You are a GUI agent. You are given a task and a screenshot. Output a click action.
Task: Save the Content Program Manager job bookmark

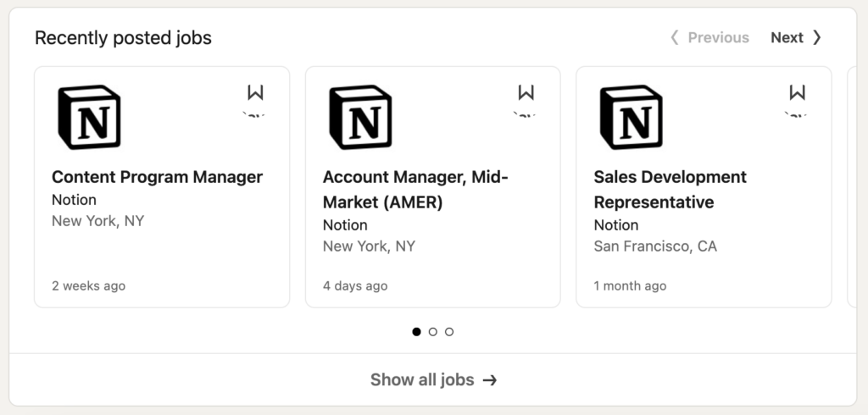[x=255, y=92]
